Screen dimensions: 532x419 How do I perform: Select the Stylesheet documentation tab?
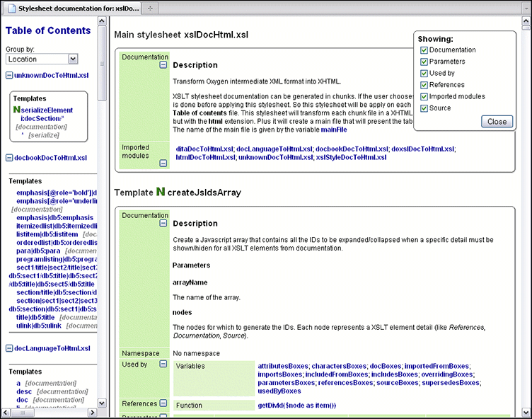tap(71, 7)
